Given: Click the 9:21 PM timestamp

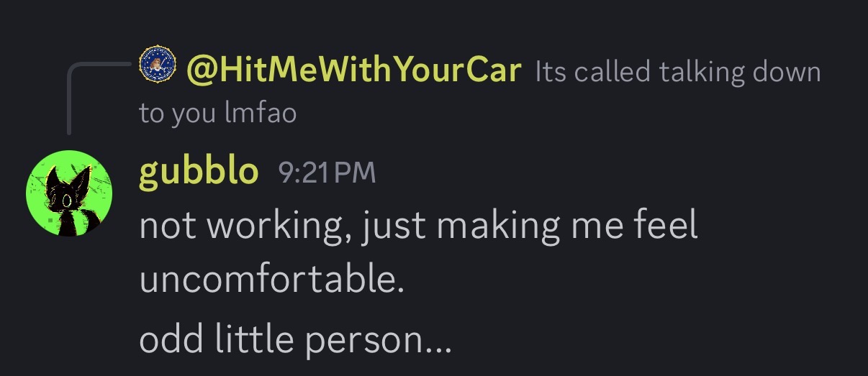Looking at the screenshot, I should [327, 173].
